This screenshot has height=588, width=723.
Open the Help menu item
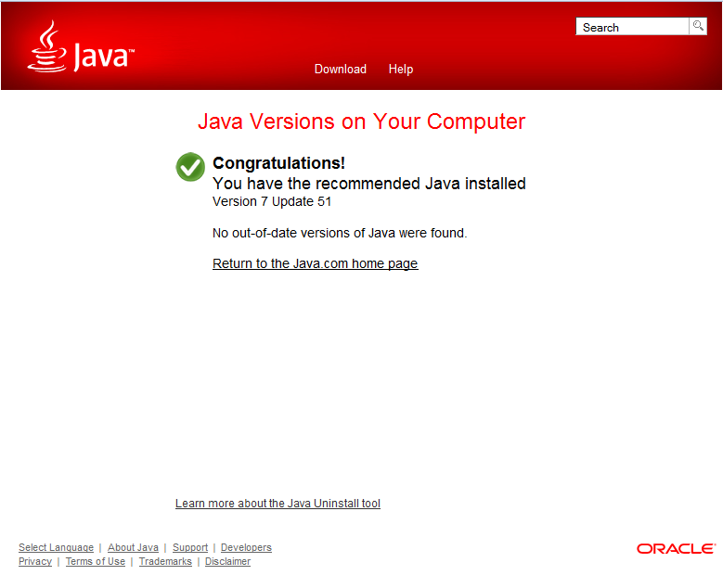pyautogui.click(x=401, y=70)
